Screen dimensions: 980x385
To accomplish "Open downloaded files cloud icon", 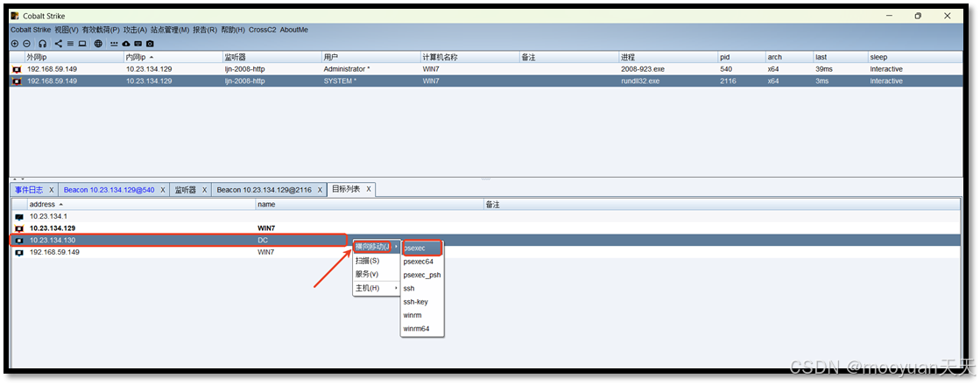I will click(125, 44).
